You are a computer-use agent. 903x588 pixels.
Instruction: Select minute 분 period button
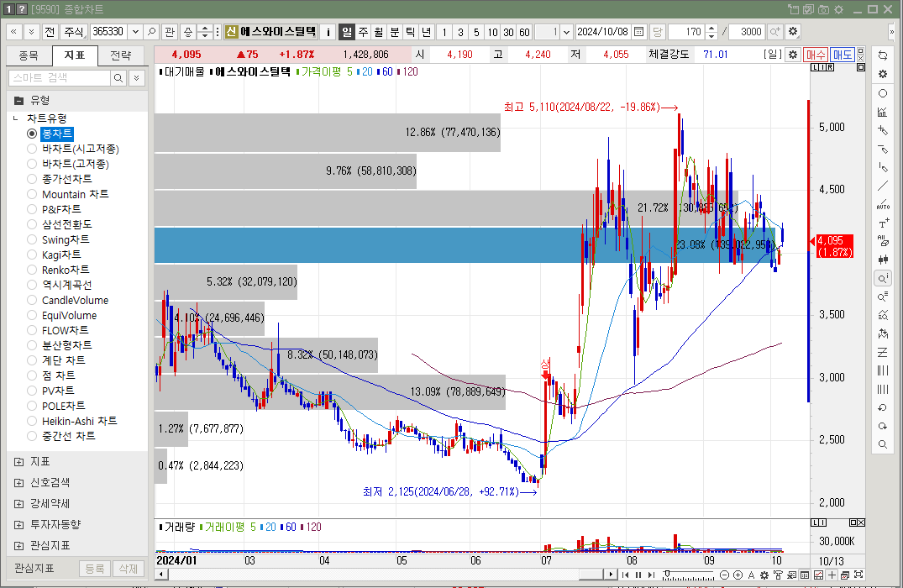[x=395, y=32]
